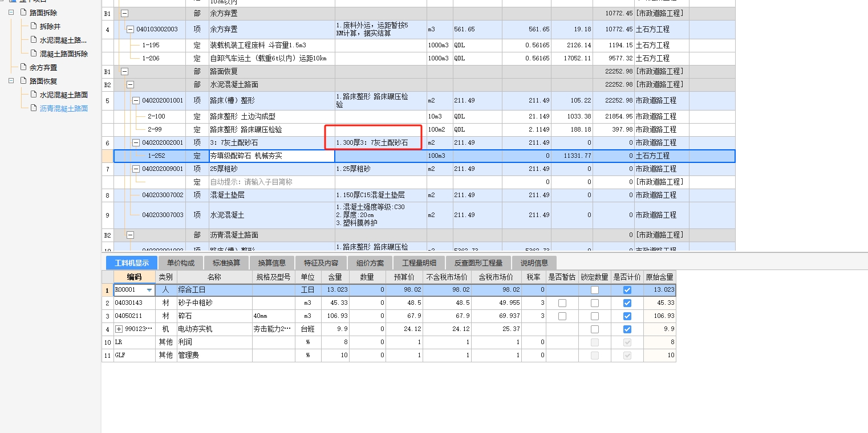The height and width of the screenshot is (433, 868).
Task: Click the 名称 column header in the materials grid
Action: [x=214, y=277]
